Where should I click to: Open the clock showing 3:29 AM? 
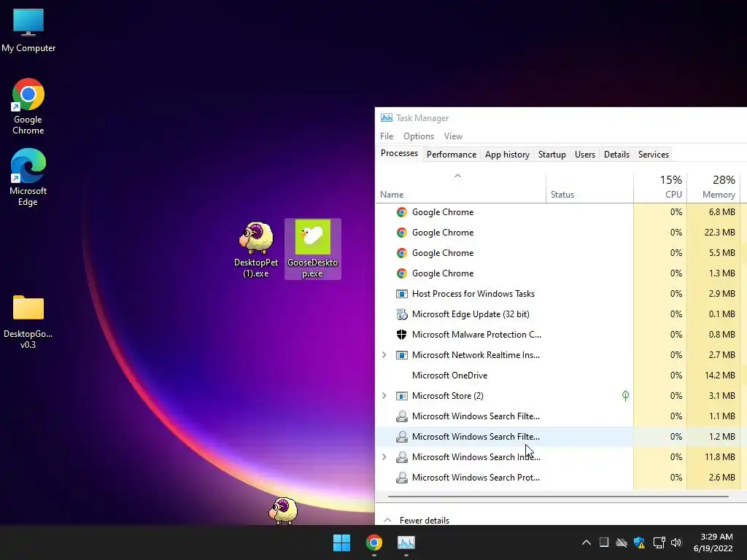click(x=713, y=542)
